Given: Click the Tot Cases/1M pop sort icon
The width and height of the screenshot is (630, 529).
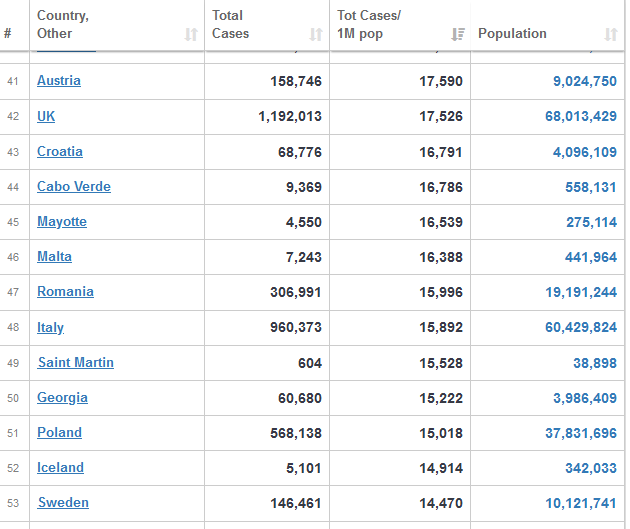Looking at the screenshot, I should pos(458,34).
